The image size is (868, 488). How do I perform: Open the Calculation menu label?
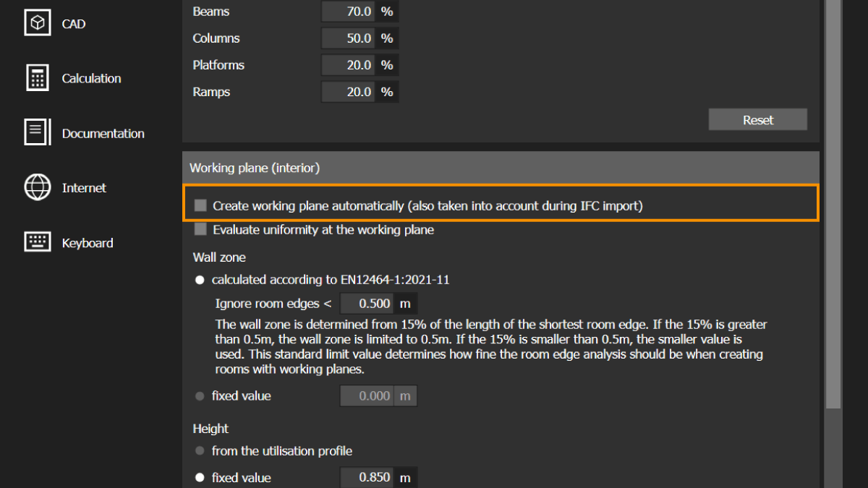[x=91, y=78]
